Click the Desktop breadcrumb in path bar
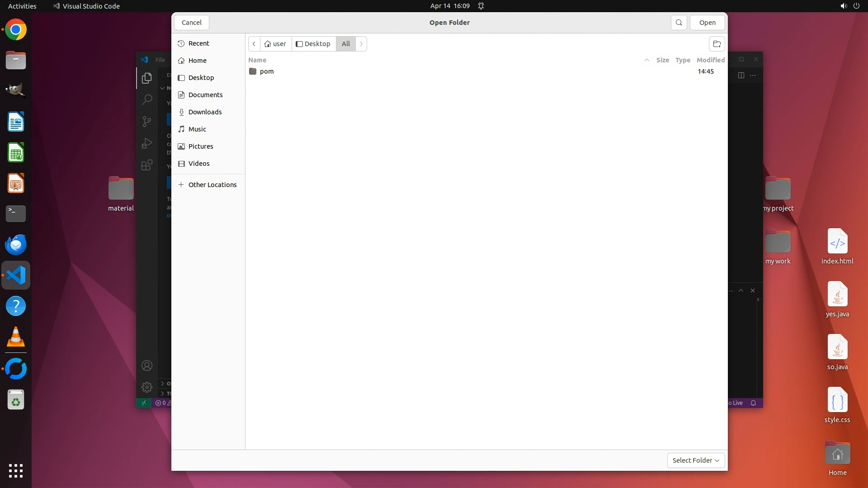This screenshot has height=488, width=868. click(313, 44)
